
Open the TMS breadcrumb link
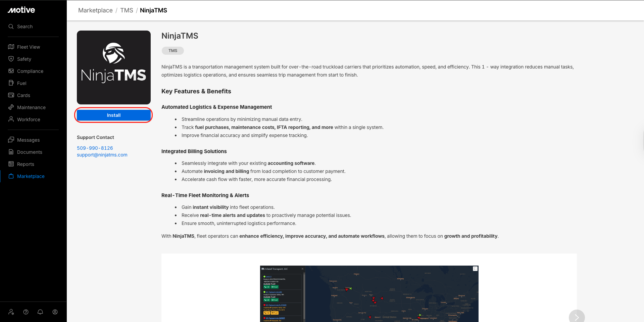(127, 10)
